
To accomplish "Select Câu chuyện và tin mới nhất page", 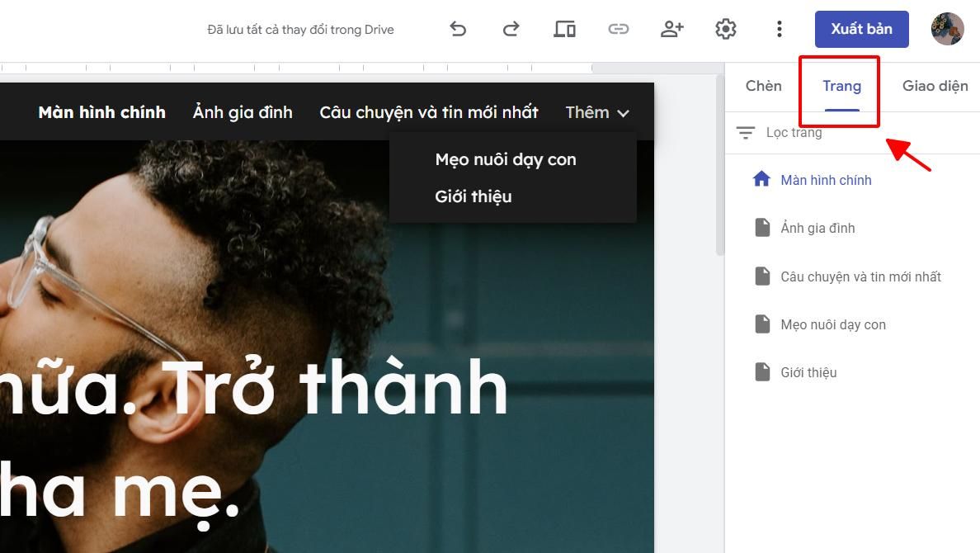I will pos(860,276).
